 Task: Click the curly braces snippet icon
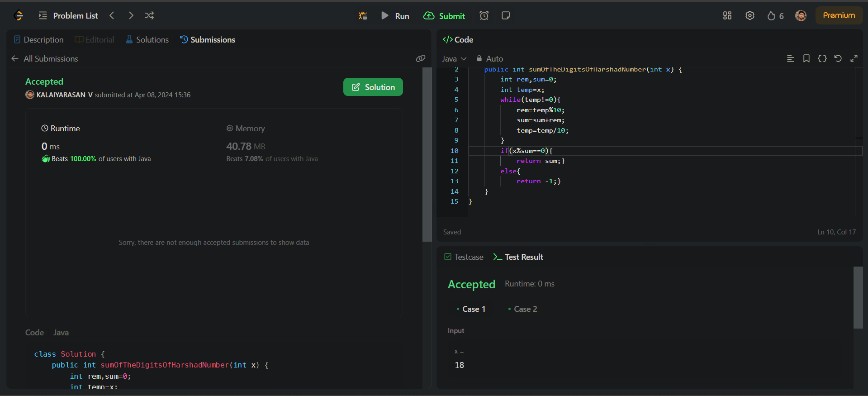point(822,58)
